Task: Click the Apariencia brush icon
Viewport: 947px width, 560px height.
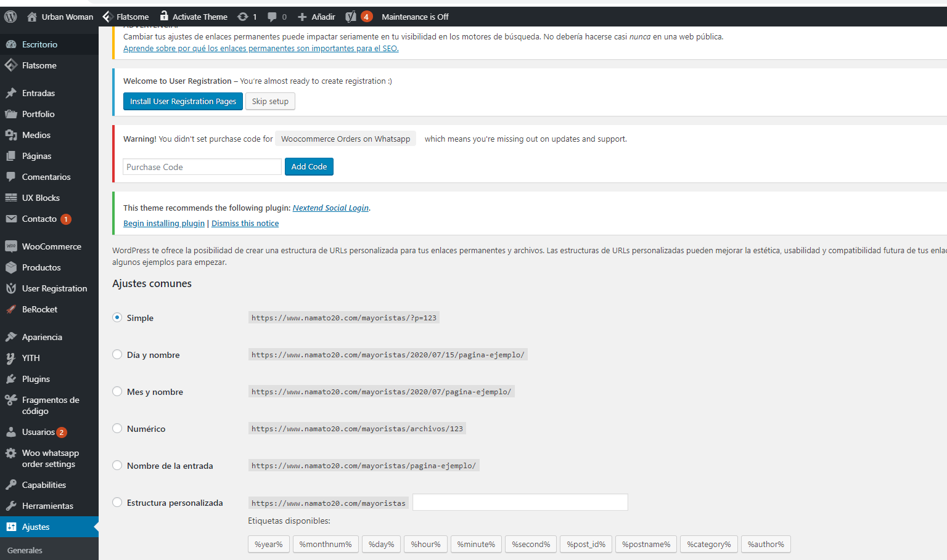Action: 11,337
